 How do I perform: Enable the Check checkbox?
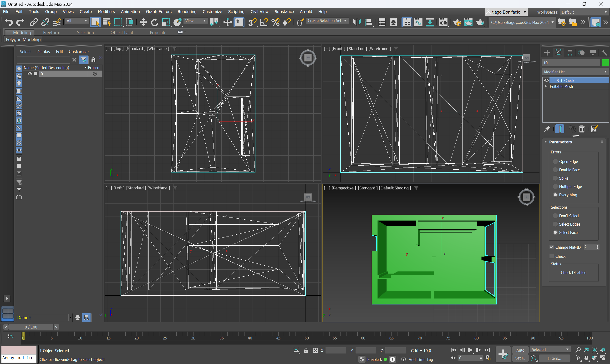[552, 256]
